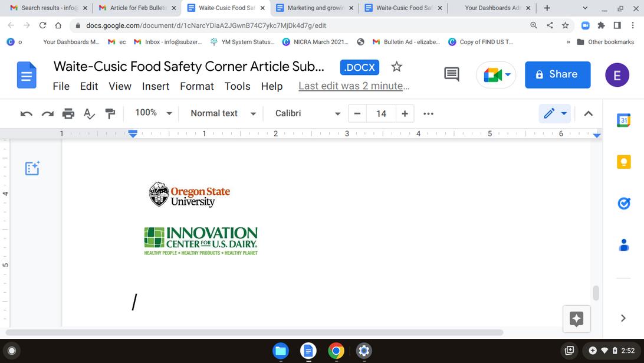Screen dimensions: 644x363
Task: Open Google Calendar side panel
Action: pyautogui.click(x=623, y=120)
